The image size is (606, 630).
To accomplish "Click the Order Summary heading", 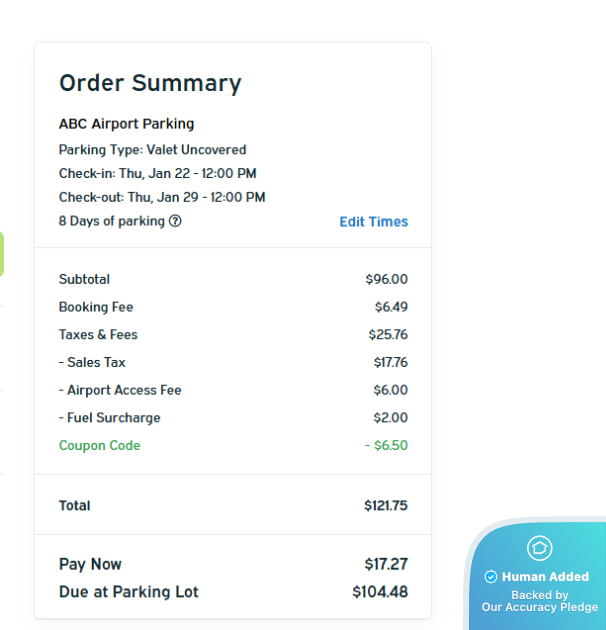I will 150,83.
